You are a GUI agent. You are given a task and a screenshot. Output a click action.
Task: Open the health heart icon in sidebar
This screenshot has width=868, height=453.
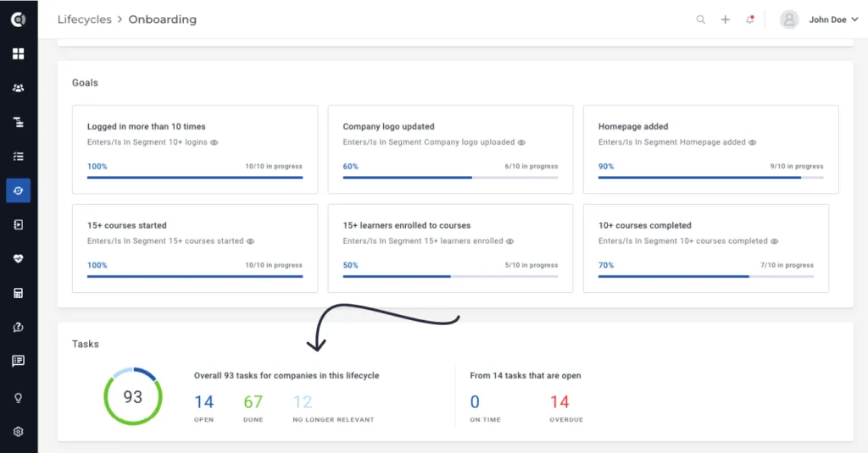(19, 259)
